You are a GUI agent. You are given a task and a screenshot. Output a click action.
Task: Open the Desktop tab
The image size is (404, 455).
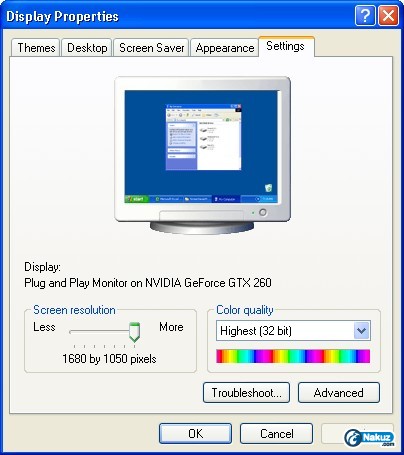tap(87, 48)
